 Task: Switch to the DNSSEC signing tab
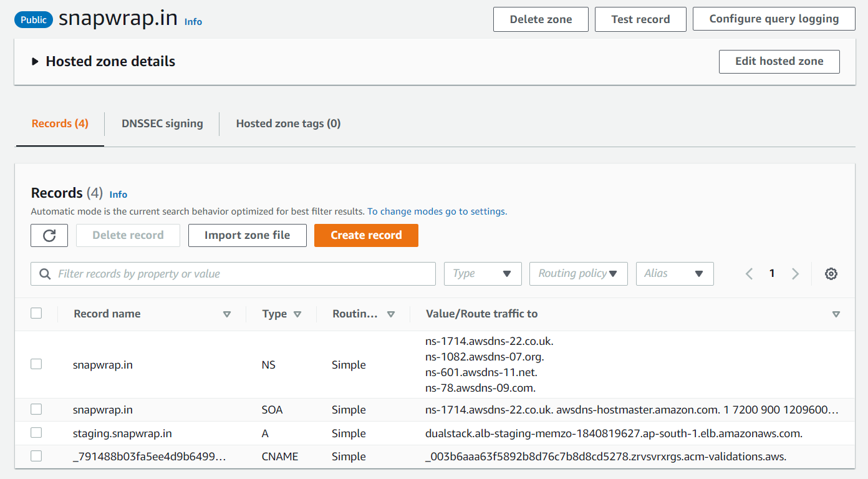pyautogui.click(x=162, y=123)
